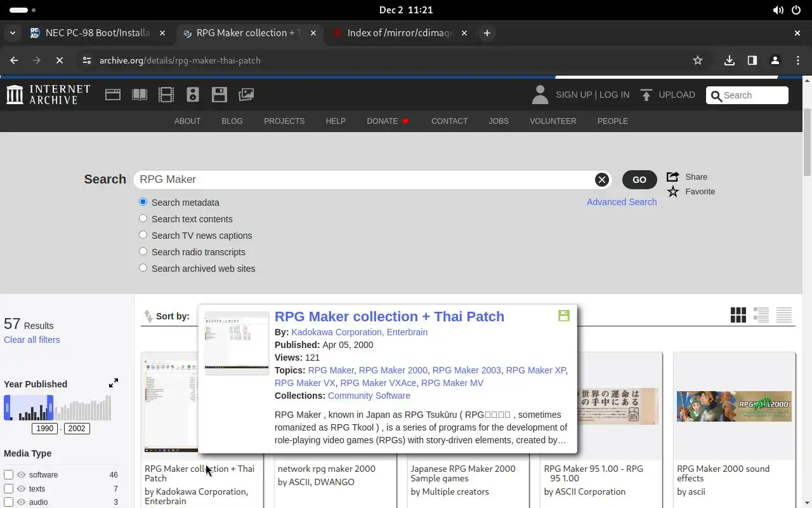Switch to tile grid view
The height and width of the screenshot is (508, 812).
coord(738,315)
